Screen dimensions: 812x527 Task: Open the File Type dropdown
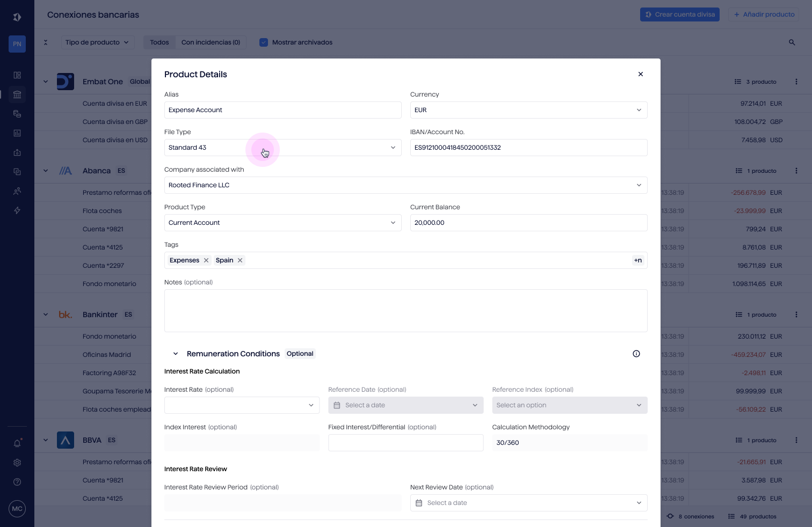pos(282,148)
